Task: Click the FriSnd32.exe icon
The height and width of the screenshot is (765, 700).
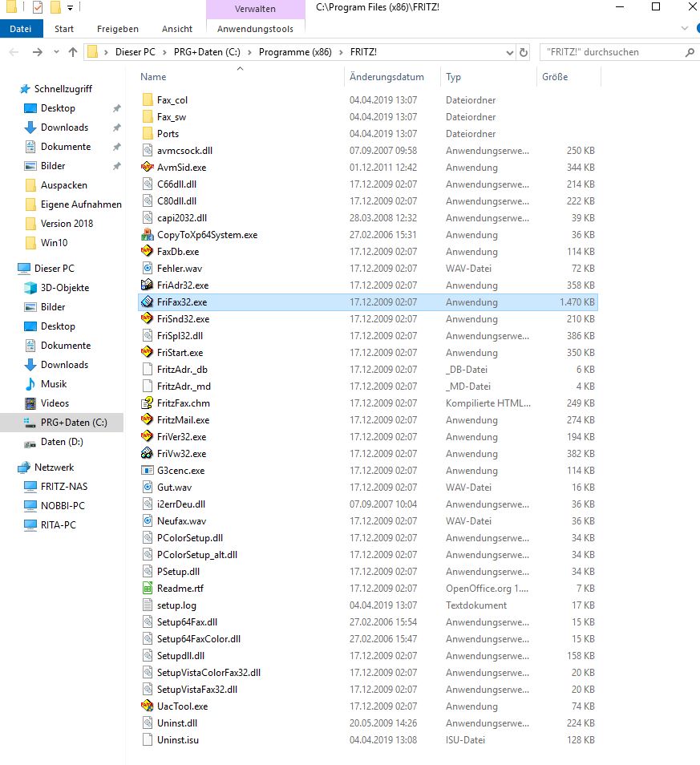Action: pos(147,318)
